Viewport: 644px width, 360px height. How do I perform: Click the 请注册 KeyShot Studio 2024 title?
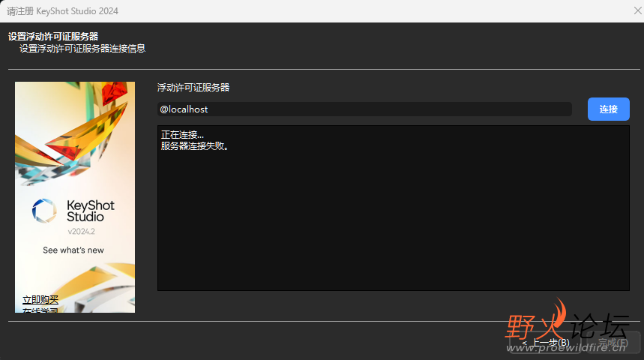pos(62,11)
